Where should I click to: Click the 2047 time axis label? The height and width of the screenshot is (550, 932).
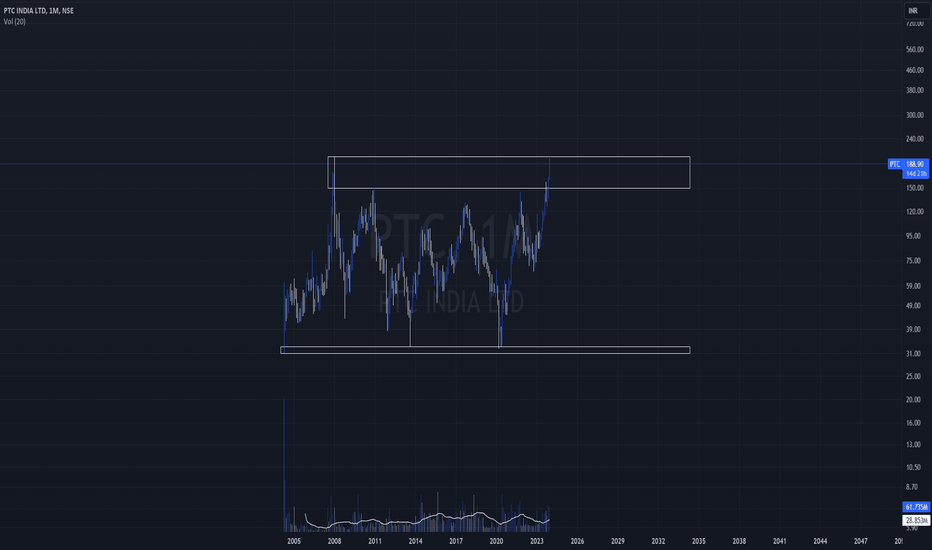tap(860, 541)
